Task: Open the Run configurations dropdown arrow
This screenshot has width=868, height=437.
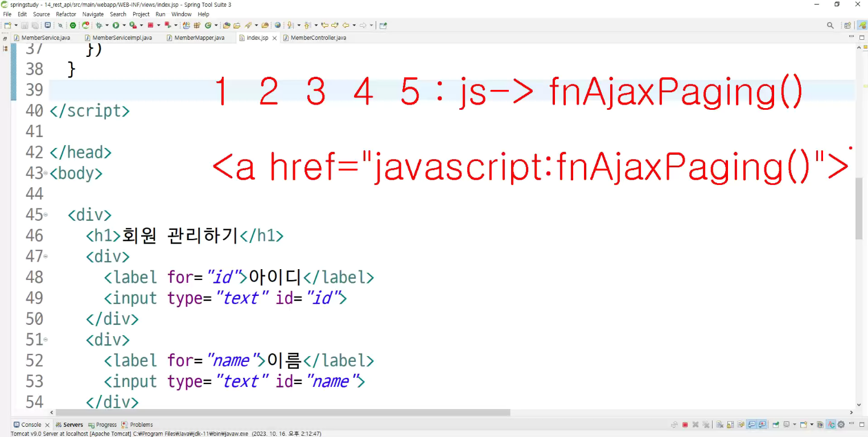Action: click(x=123, y=26)
